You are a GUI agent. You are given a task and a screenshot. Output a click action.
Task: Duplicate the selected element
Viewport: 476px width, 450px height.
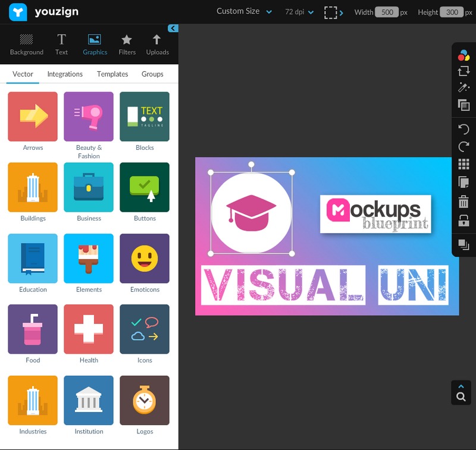[x=464, y=182]
